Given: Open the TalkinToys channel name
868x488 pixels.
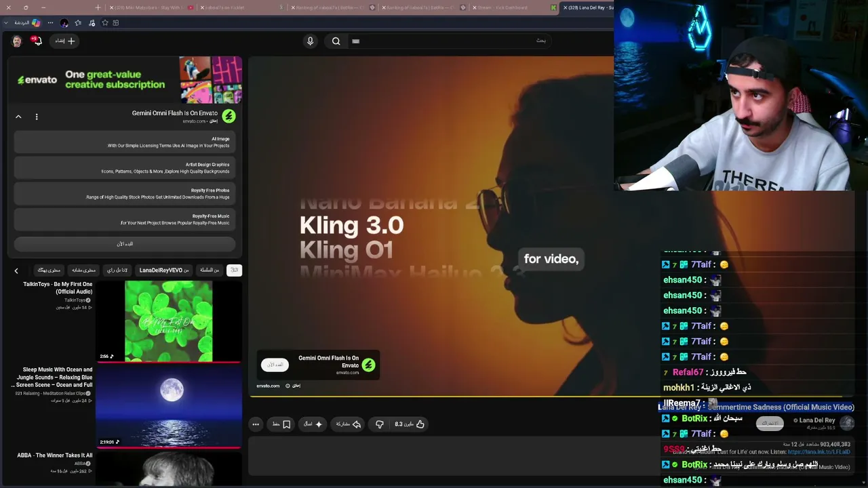Looking at the screenshot, I should click(x=77, y=300).
